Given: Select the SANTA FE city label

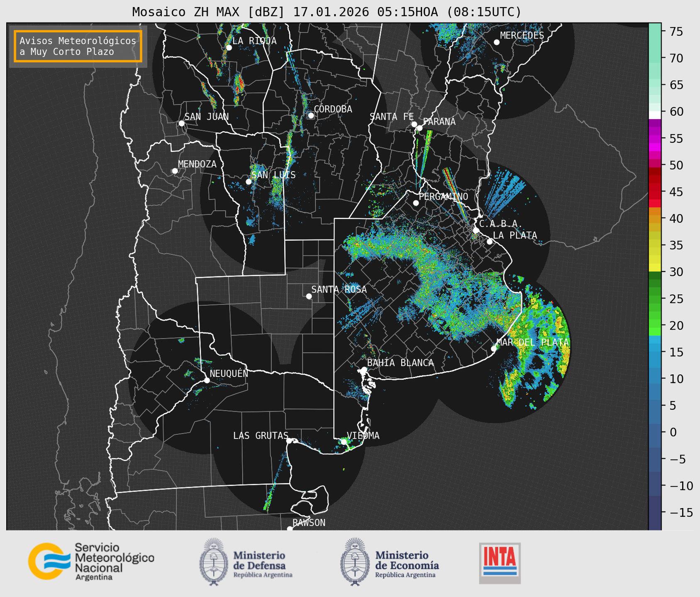Looking at the screenshot, I should (392, 117).
